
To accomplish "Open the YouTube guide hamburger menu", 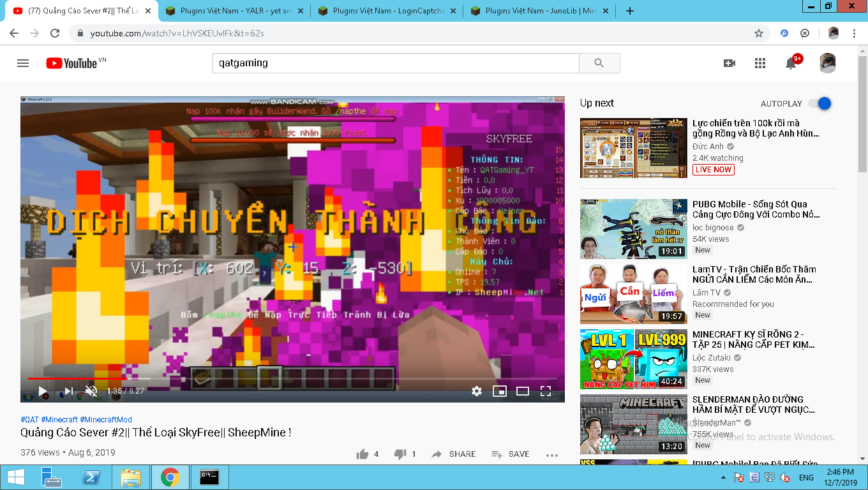I will [x=23, y=63].
